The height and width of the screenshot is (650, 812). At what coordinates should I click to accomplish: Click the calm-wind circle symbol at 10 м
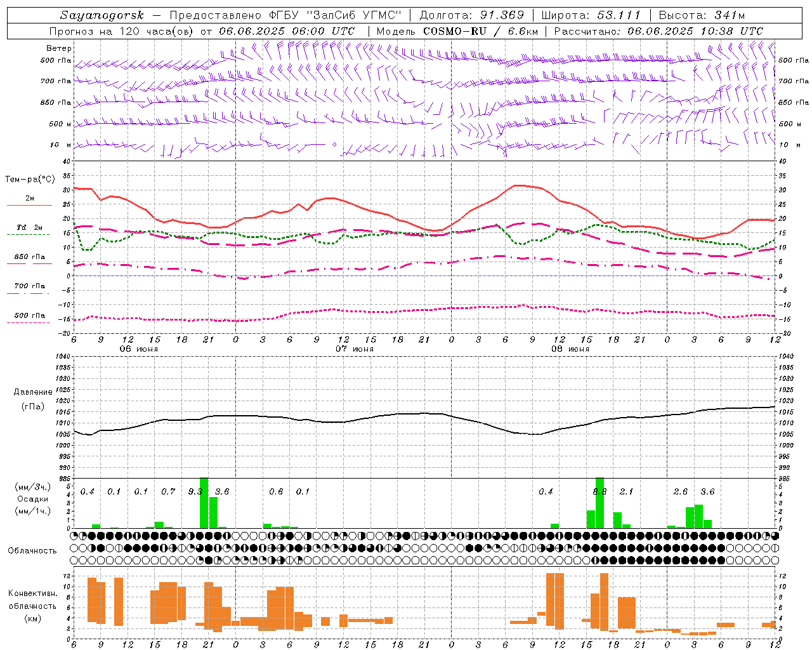(x=334, y=145)
